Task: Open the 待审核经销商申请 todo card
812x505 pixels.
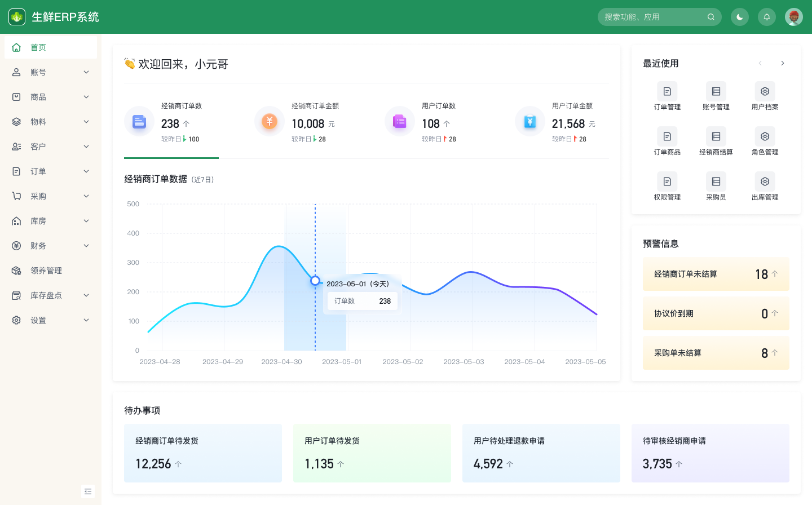Action: tap(710, 453)
